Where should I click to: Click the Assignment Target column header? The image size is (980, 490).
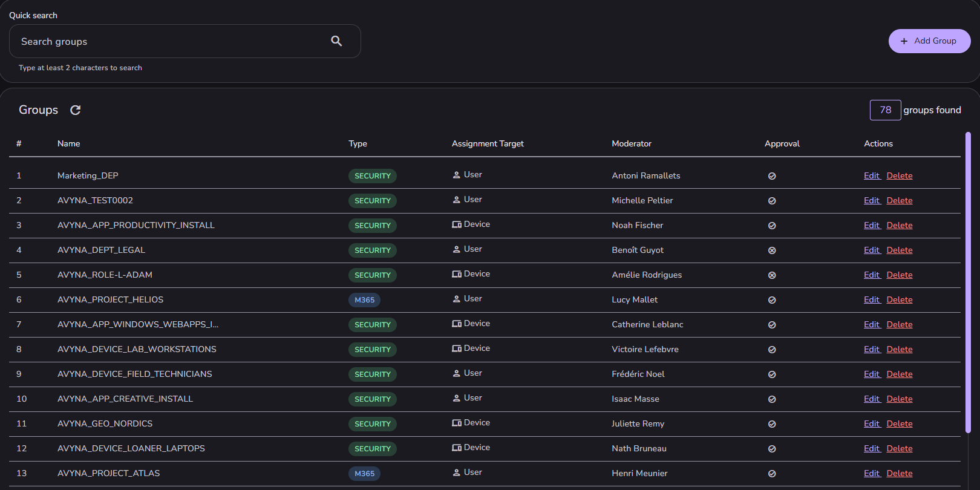488,143
